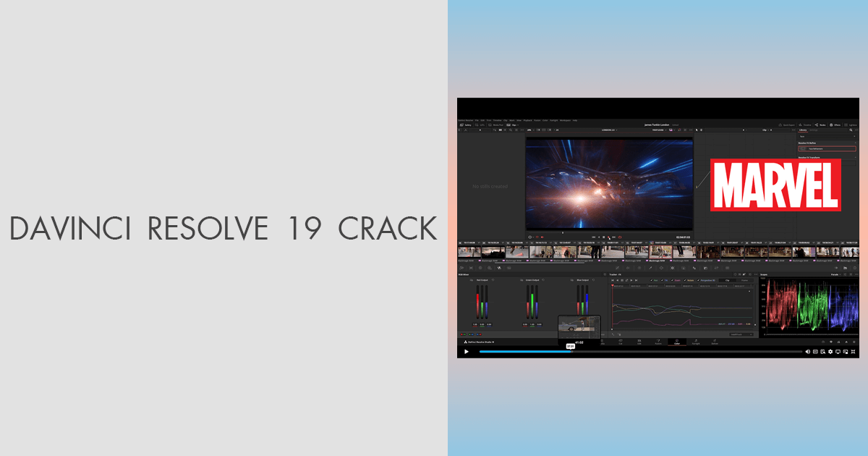The image size is (868, 456).
Task: Click the Lightbox button
Action: tap(851, 125)
